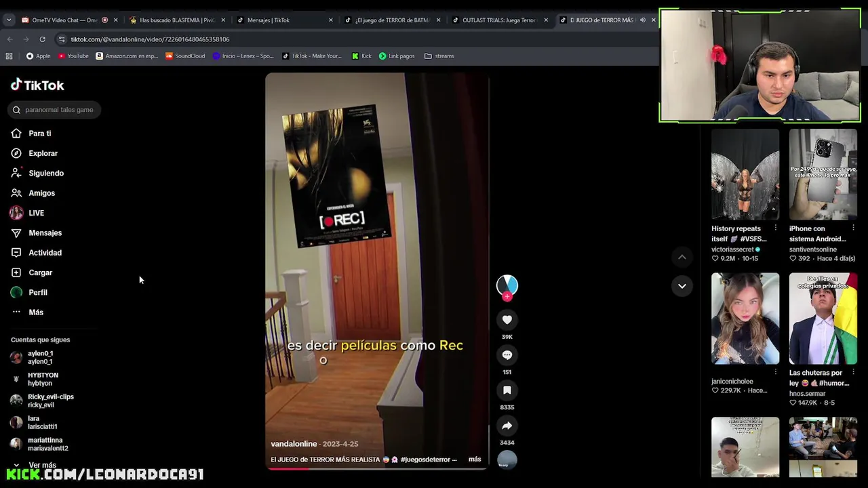The image size is (868, 488).
Task: Select Amigos in the sidebar
Action: [x=33, y=193]
